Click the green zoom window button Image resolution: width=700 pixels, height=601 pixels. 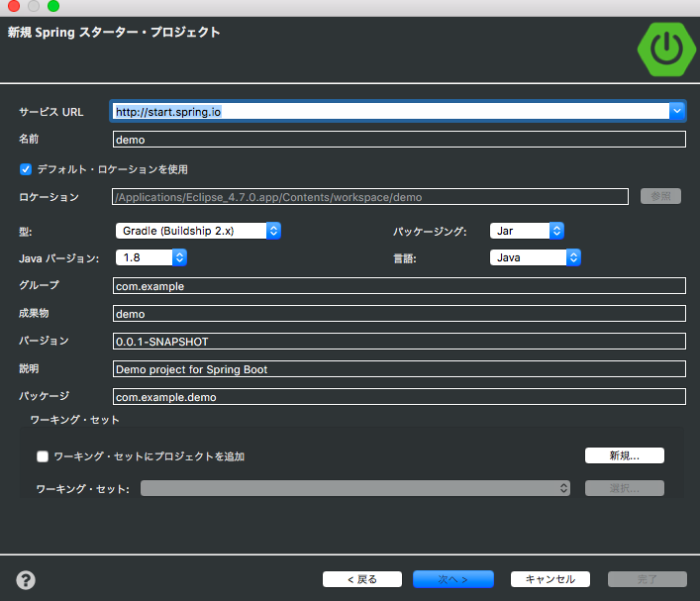coord(53,5)
